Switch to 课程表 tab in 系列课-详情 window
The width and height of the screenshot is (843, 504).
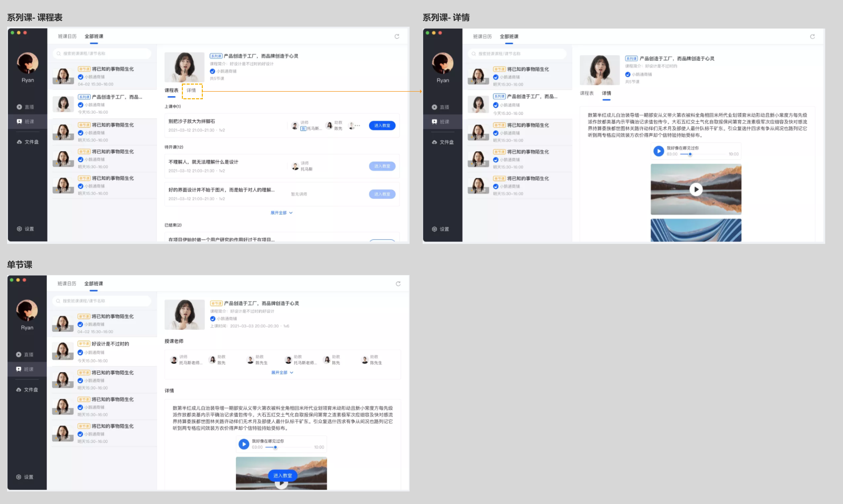tap(586, 93)
